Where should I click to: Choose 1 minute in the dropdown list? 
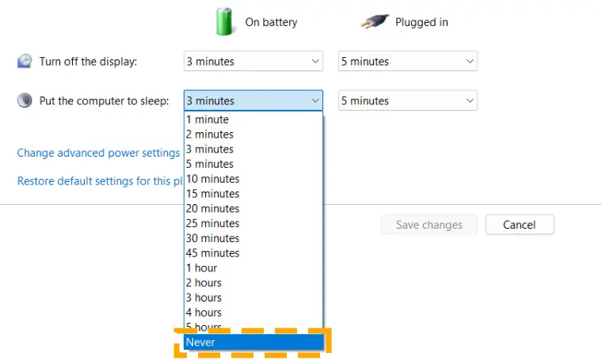(253, 119)
